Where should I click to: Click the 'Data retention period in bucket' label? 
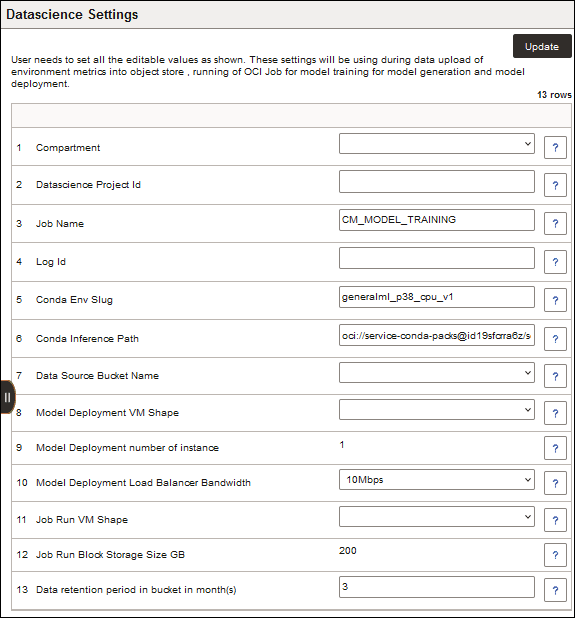click(x=136, y=590)
